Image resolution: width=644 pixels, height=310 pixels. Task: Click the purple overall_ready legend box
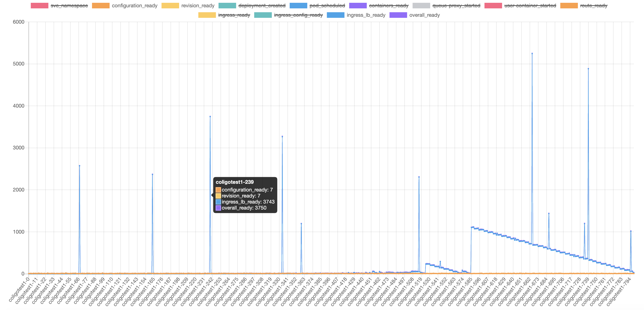(x=398, y=15)
